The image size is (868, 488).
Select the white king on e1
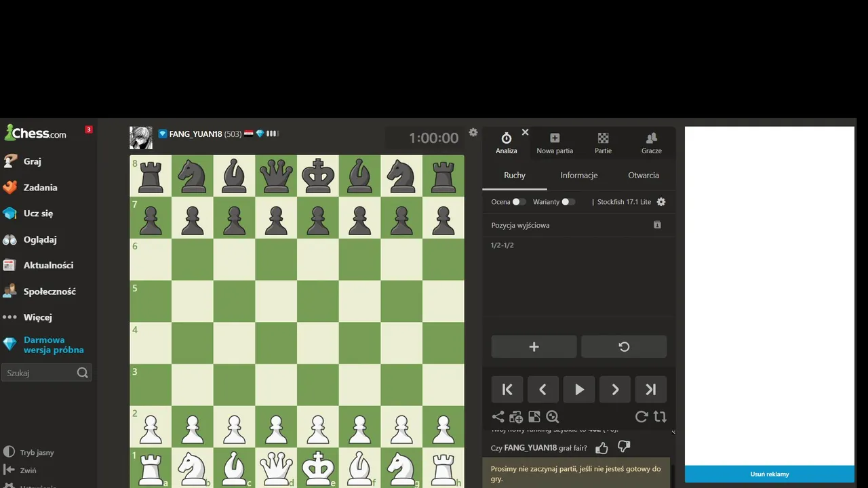(318, 468)
